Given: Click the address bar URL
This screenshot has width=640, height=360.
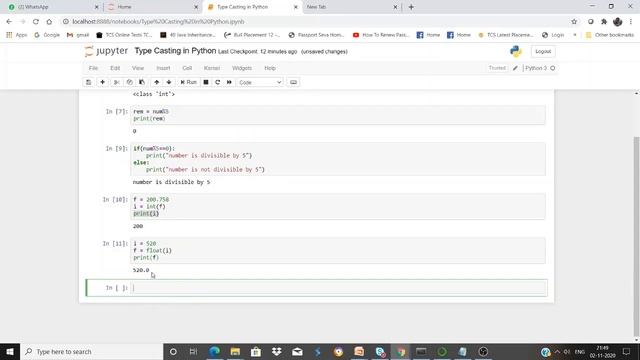Looking at the screenshot, I should click(158, 22).
